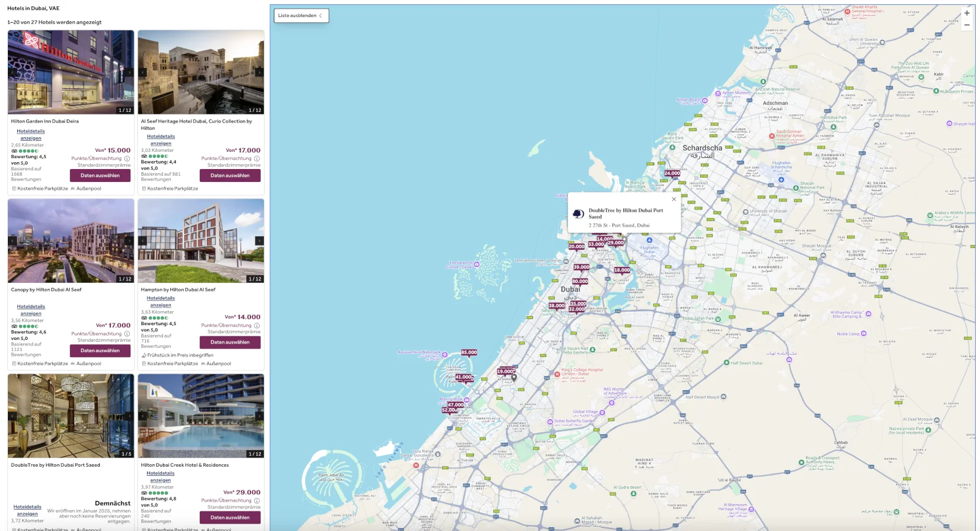This screenshot has height=531, width=980.
Task: Click Daten auswählen for Hilton Garden Inn Deira
Action: [x=100, y=176]
